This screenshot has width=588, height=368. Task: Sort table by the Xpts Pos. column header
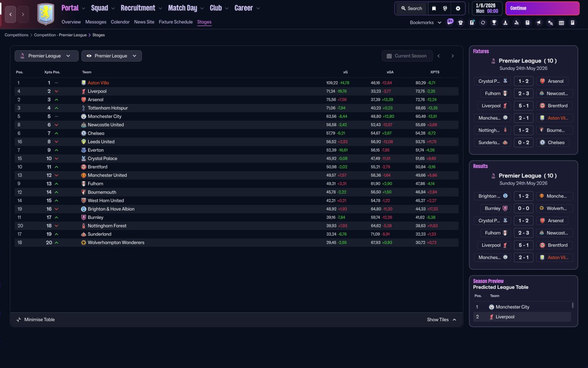(x=52, y=72)
